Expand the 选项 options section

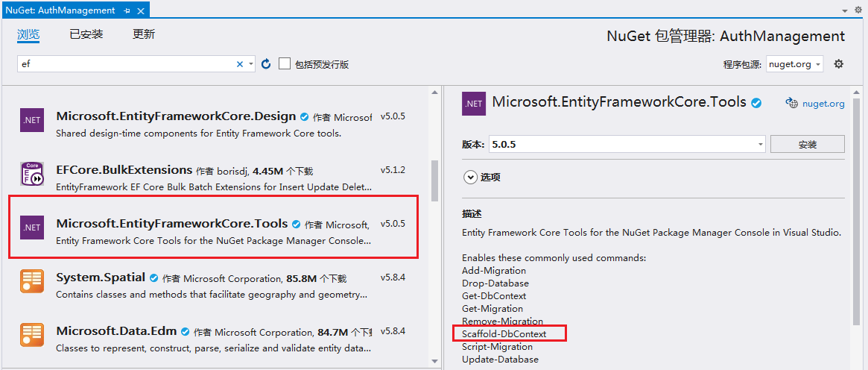click(x=470, y=177)
